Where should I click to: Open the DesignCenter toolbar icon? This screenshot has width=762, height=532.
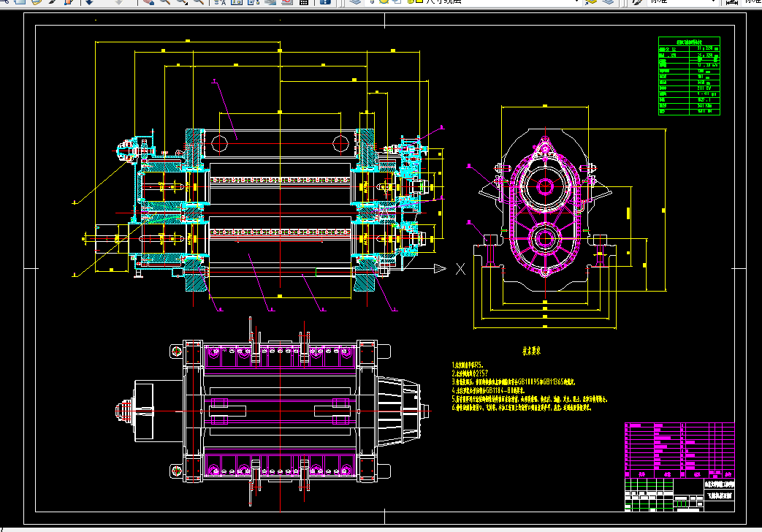(237, 1)
